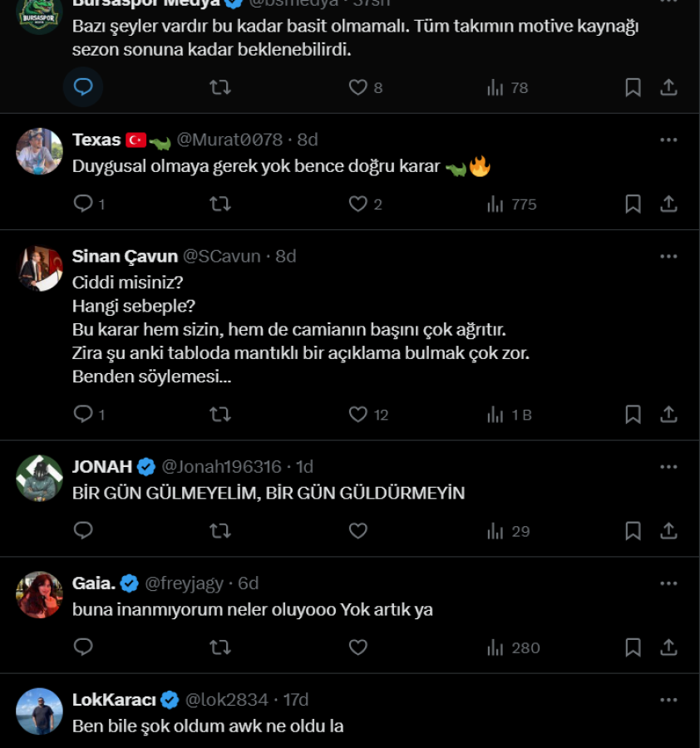Bookmark the Bursaspor Medya tweet
The height and width of the screenshot is (748, 700).
[x=633, y=87]
